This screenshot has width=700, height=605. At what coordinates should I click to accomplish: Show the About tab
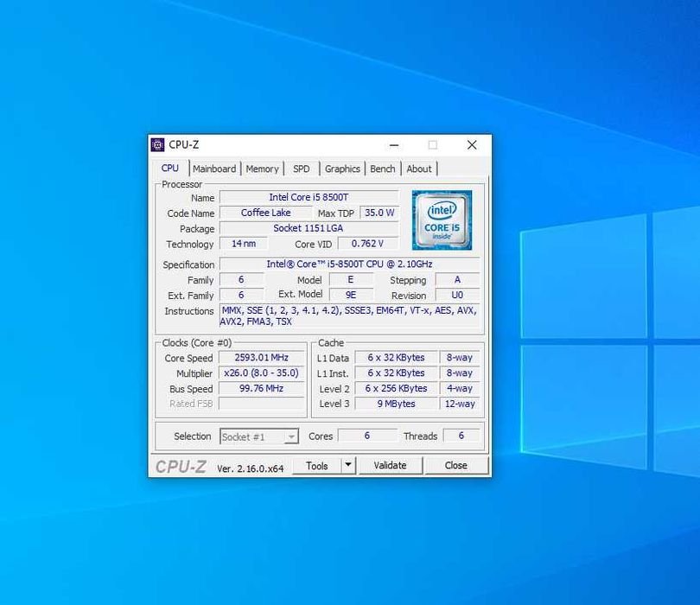419,169
